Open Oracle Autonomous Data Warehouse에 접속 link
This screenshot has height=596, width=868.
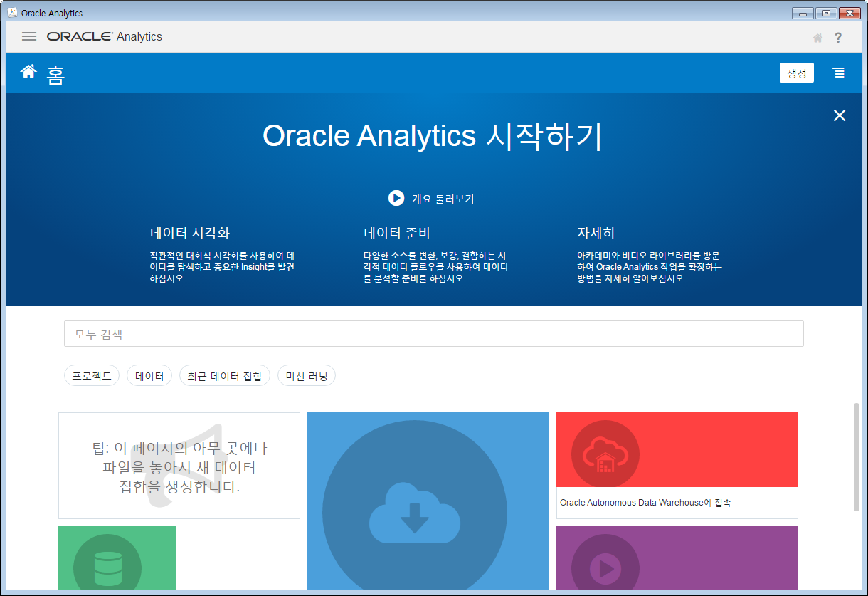pyautogui.click(x=645, y=503)
